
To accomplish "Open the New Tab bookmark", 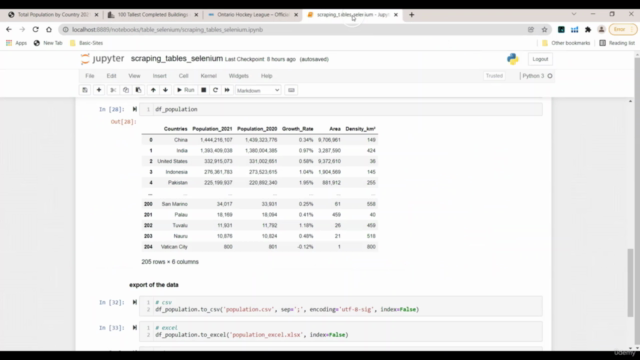I will click(48, 43).
